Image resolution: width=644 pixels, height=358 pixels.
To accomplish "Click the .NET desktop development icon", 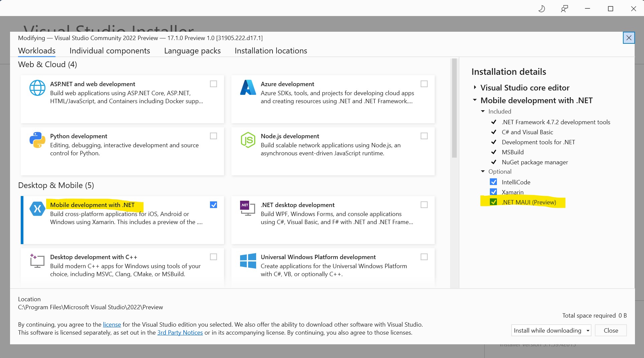I will point(247,209).
